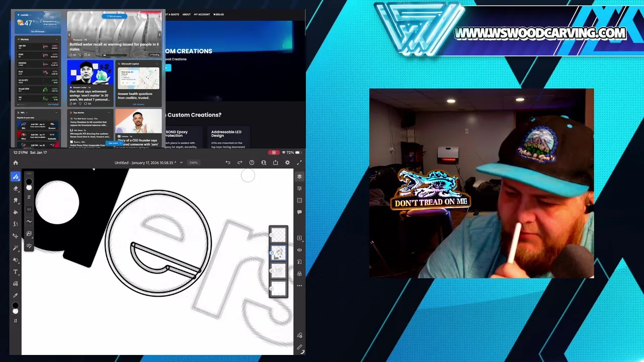The width and height of the screenshot is (644, 362).
Task: Add a new layer
Action: [x=299, y=238]
